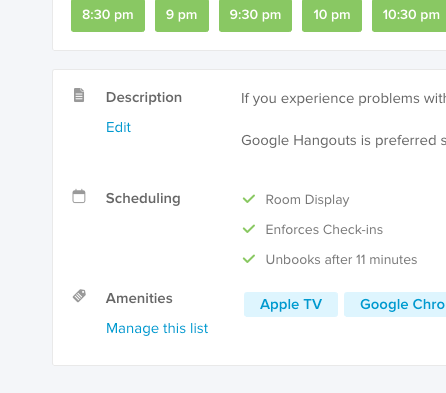The height and width of the screenshot is (393, 446).
Task: Pick the 10 pm time slot
Action: [x=332, y=15]
